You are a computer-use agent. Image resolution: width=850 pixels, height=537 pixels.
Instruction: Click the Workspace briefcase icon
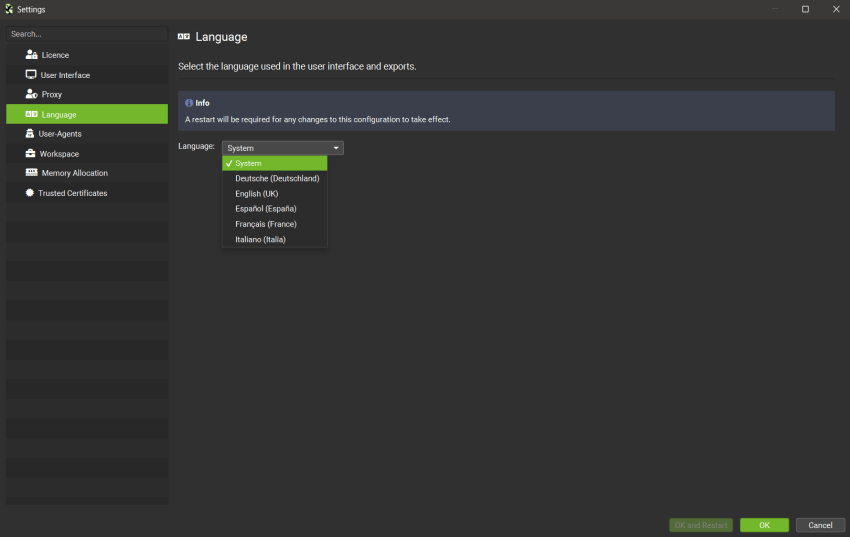(31, 154)
